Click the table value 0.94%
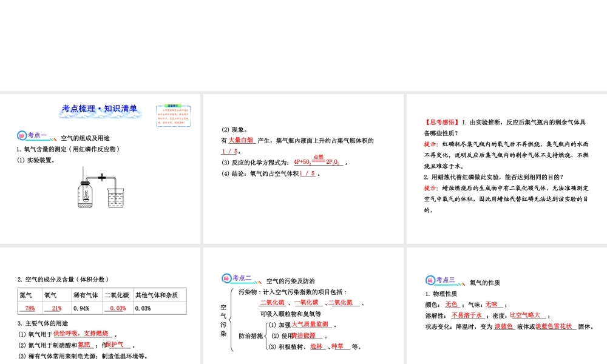The image size is (607, 364). click(x=81, y=308)
